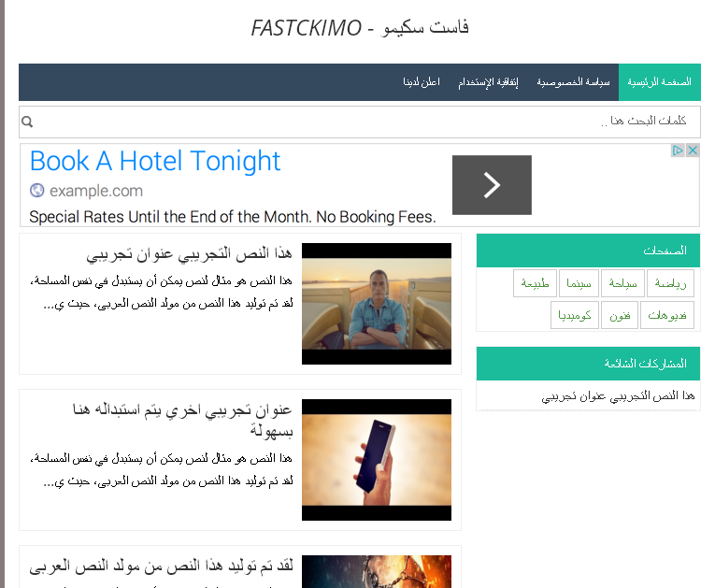715x588 pixels.
Task: Click the globe icon beside example.com
Action: [x=37, y=190]
